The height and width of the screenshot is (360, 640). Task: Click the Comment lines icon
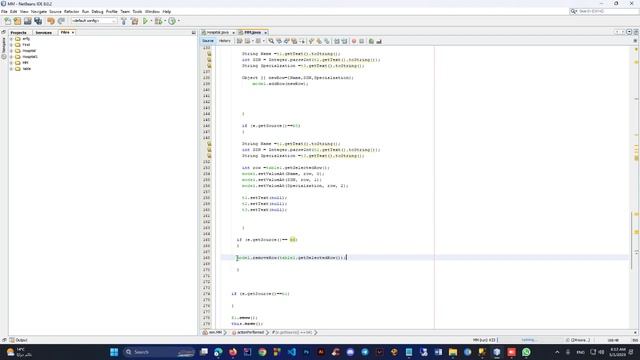[371, 41]
